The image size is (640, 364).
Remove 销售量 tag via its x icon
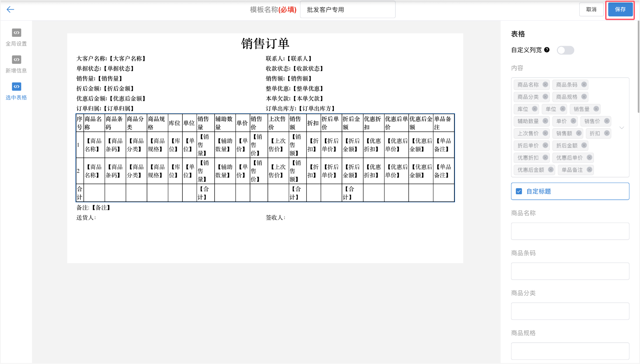[x=596, y=109]
